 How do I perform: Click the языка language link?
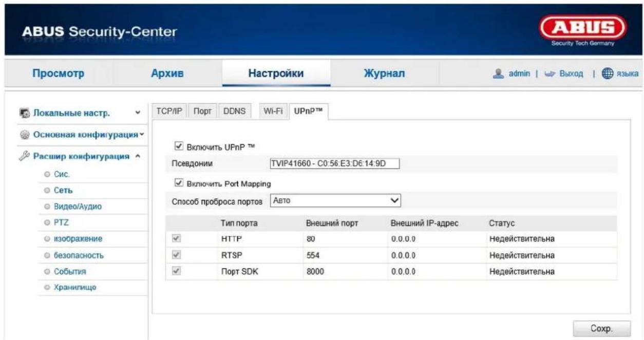pyautogui.click(x=628, y=74)
